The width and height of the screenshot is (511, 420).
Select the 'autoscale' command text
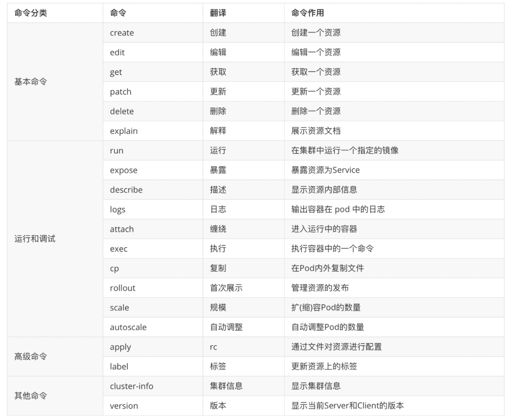tap(128, 327)
